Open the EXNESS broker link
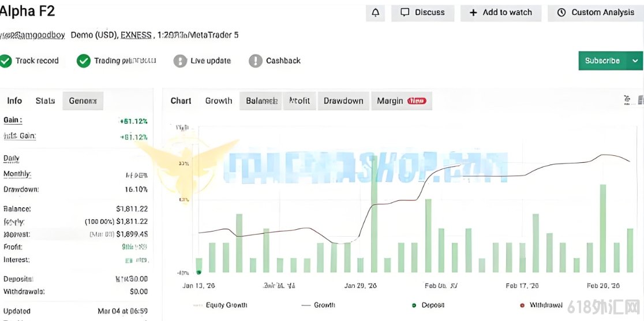The image size is (644, 321). tap(136, 35)
